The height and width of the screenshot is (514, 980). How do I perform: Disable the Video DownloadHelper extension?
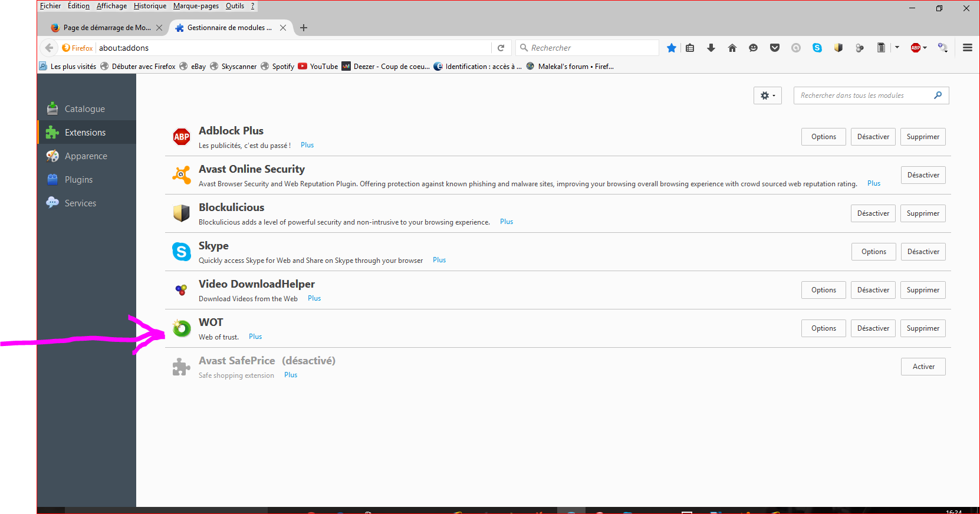click(873, 290)
